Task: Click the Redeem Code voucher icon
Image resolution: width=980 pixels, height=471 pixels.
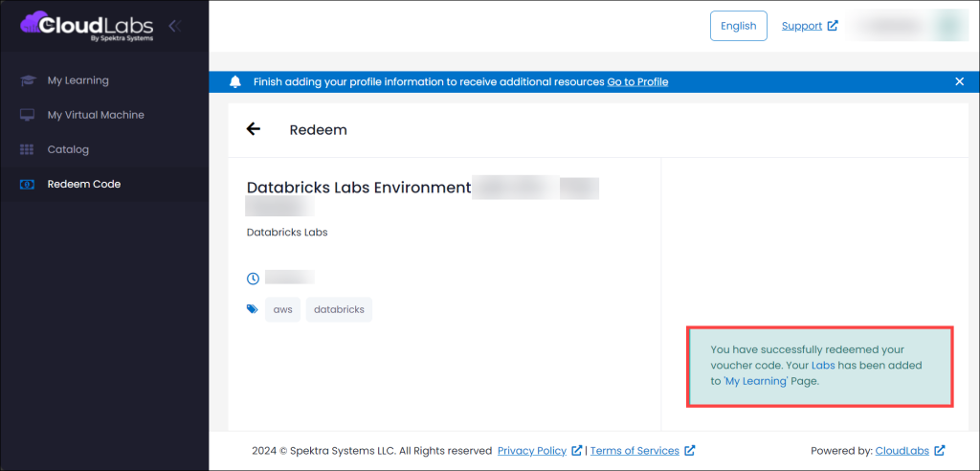Action: (x=28, y=184)
